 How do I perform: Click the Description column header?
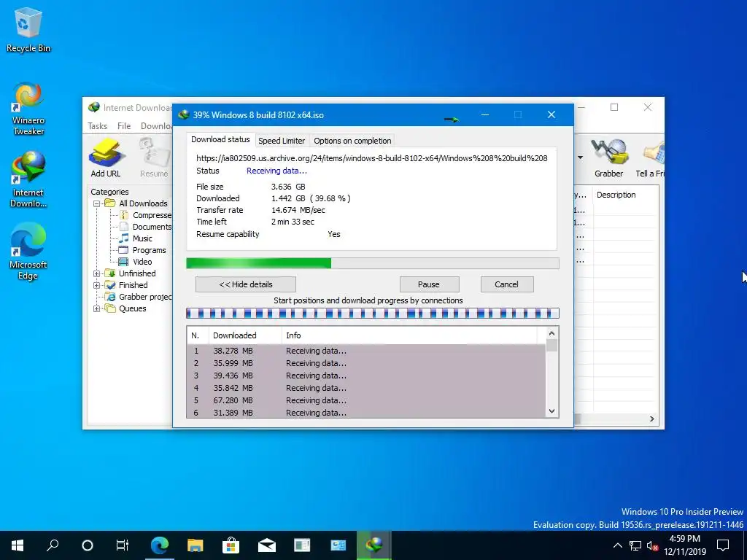coord(626,195)
